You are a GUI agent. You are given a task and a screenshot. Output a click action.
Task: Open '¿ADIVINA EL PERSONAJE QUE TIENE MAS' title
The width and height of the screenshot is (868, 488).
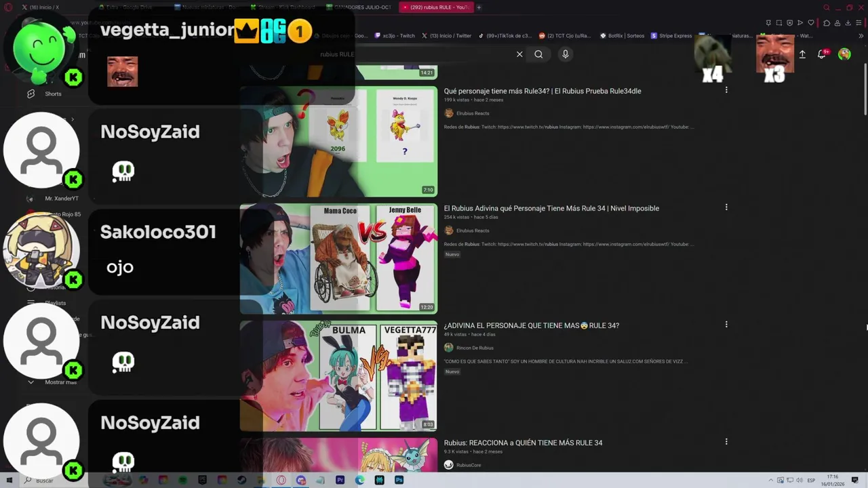(x=532, y=325)
